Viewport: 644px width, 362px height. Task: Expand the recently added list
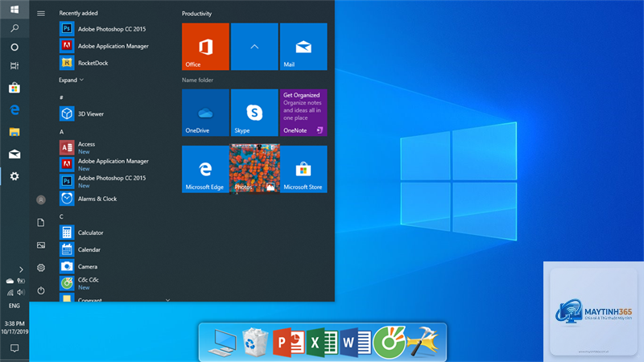[x=71, y=80]
